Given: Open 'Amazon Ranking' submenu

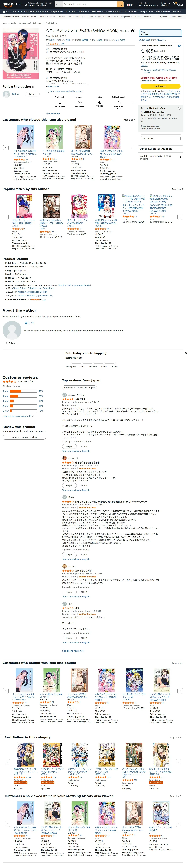Looking at the screenshot, I should point(76,16).
